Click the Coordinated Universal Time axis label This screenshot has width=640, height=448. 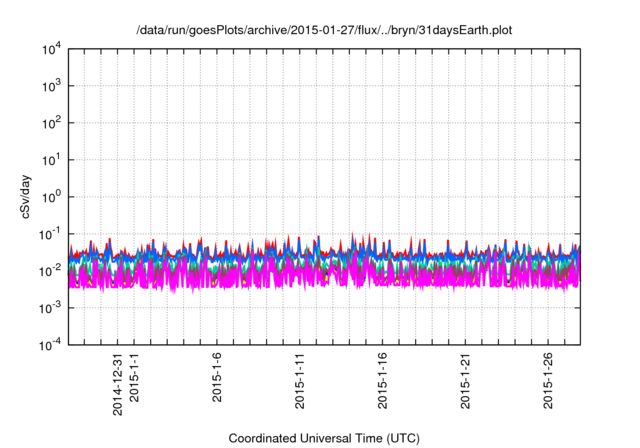coord(323,438)
